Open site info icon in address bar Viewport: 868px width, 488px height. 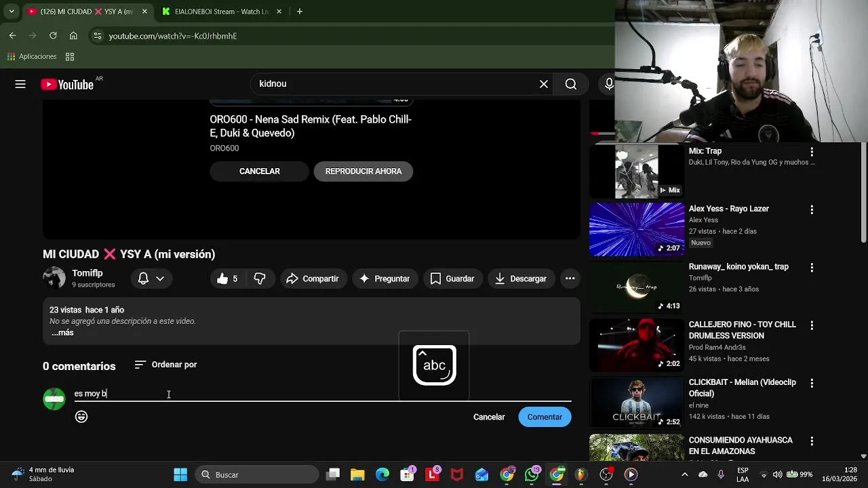98,36
